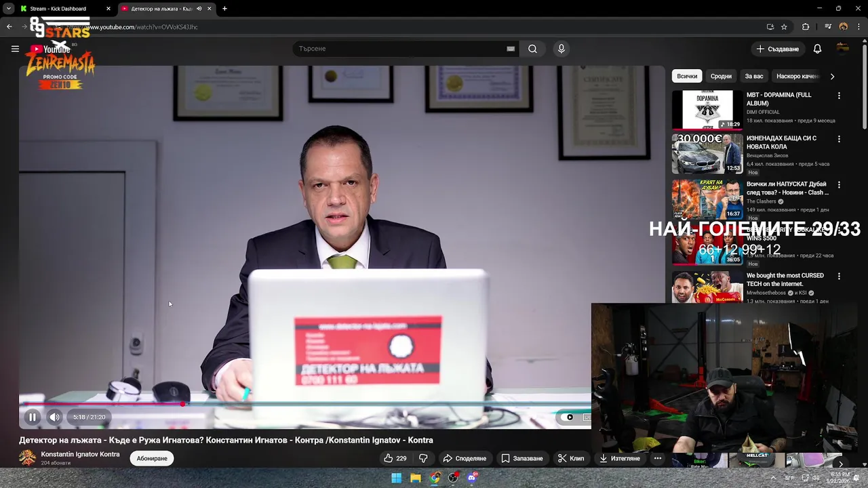Viewport: 868px width, 488px height.
Task: Mute the YouTube tab via its audio icon
Action: (199, 9)
